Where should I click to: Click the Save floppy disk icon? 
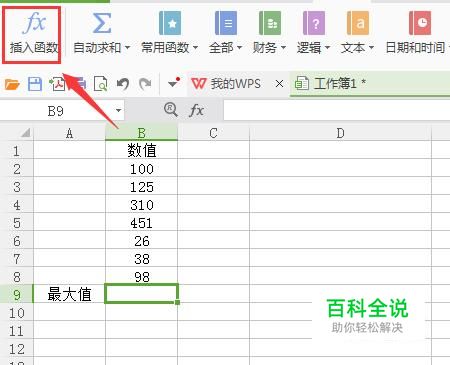coord(35,84)
